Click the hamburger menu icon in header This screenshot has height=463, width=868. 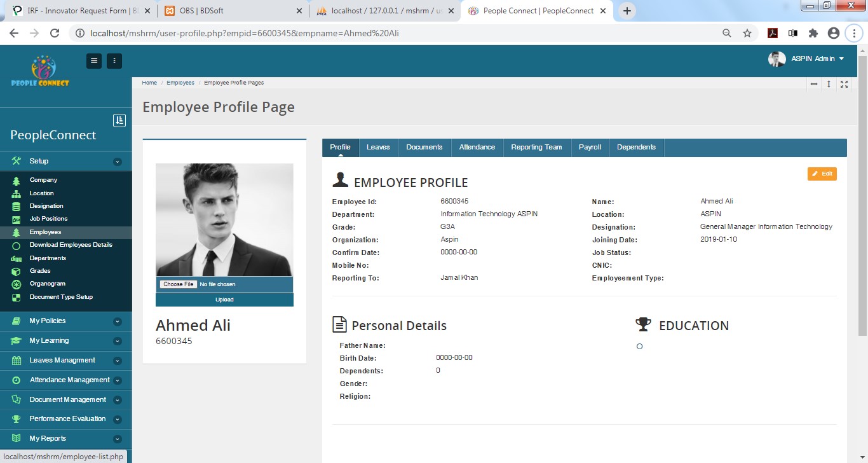coord(94,61)
